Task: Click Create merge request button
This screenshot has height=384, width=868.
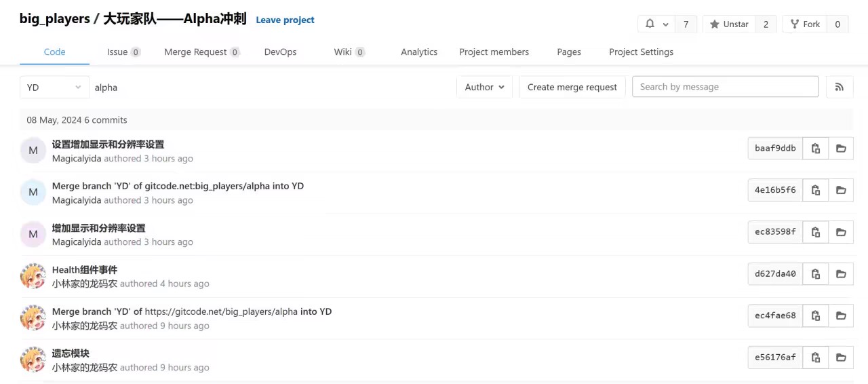Action: [572, 87]
